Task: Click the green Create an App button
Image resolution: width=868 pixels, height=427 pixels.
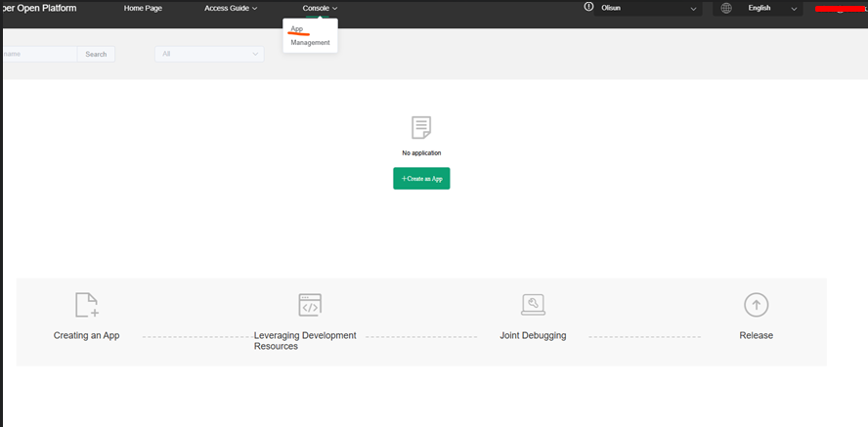Action: (x=421, y=179)
